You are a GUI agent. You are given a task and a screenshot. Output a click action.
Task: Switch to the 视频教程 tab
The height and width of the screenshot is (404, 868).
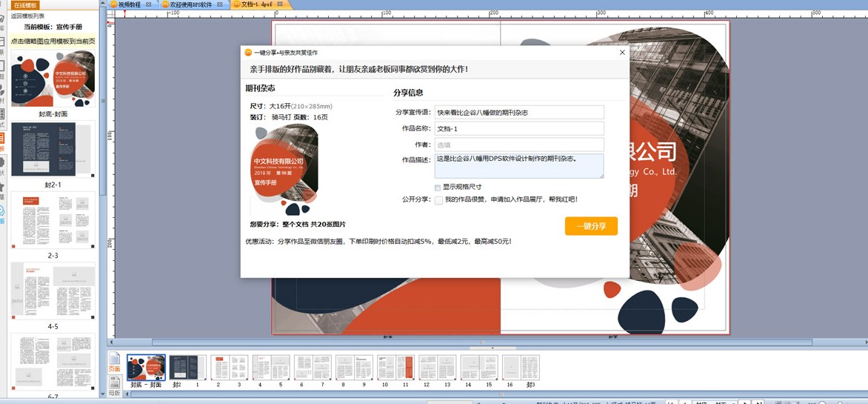[x=129, y=4]
